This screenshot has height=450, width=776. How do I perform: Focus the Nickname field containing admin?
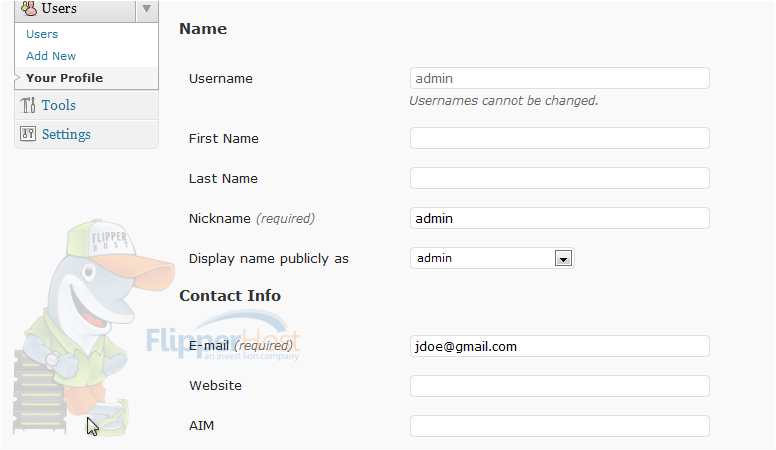pos(560,218)
